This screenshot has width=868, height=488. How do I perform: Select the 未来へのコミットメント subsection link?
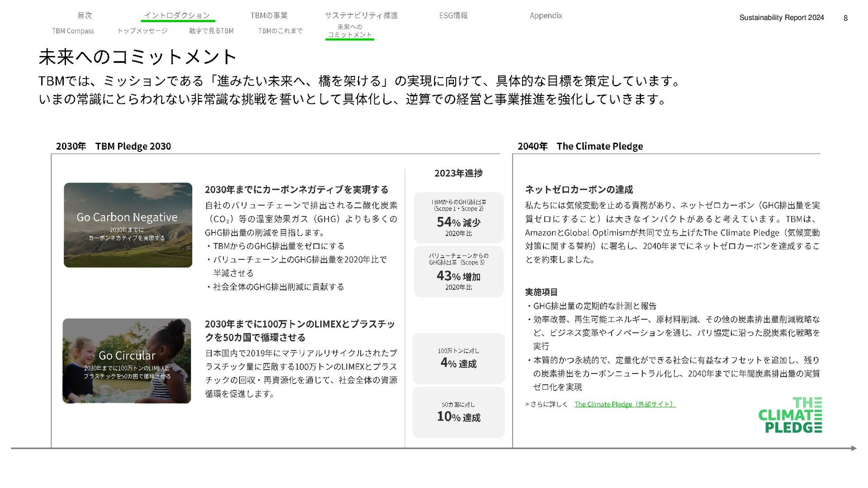click(349, 31)
